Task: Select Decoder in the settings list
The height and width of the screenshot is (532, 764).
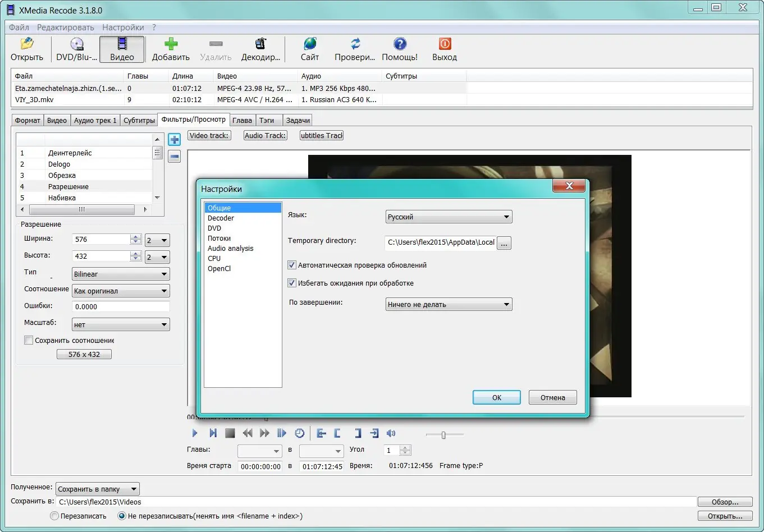Action: (x=221, y=218)
